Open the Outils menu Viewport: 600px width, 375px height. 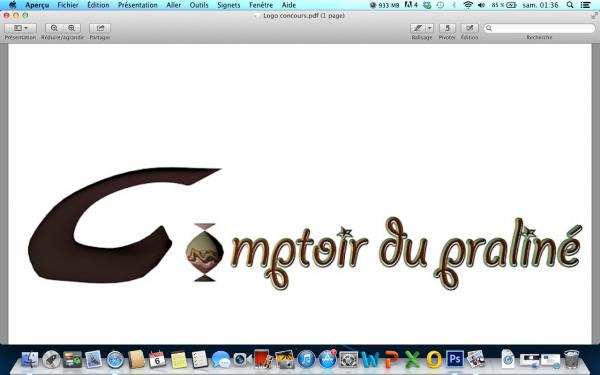click(x=199, y=5)
